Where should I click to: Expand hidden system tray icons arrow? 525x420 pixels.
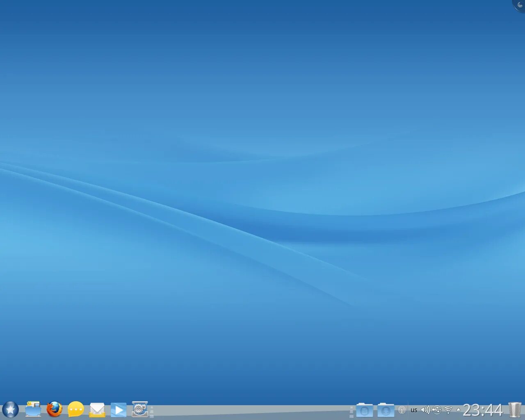click(x=458, y=409)
